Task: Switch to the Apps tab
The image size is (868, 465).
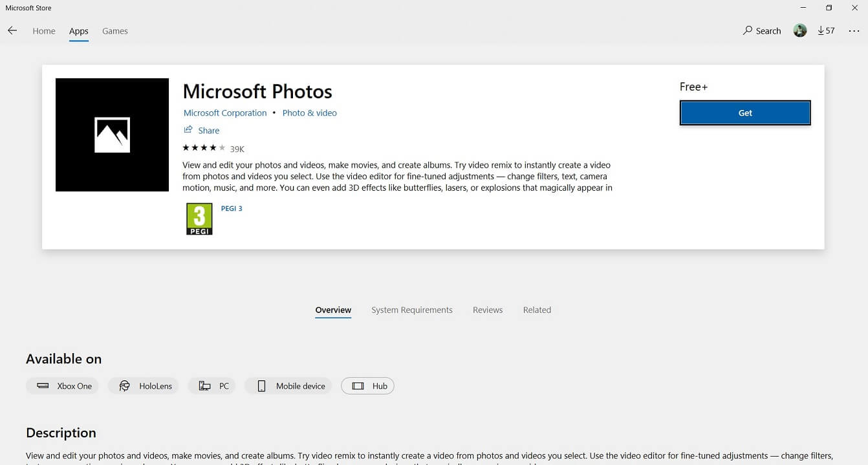Action: pos(79,31)
